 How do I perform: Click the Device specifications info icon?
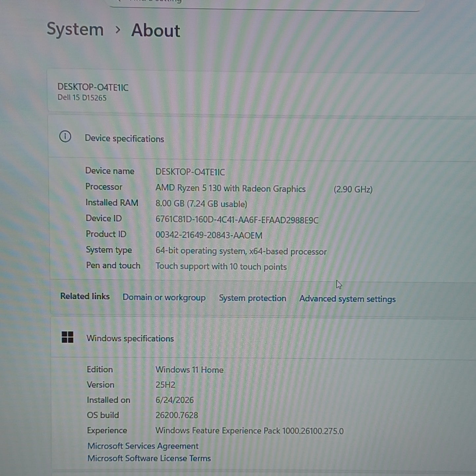click(x=65, y=136)
